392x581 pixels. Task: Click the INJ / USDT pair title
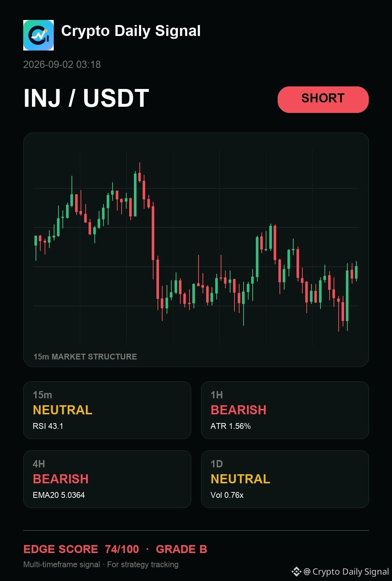[x=86, y=98]
